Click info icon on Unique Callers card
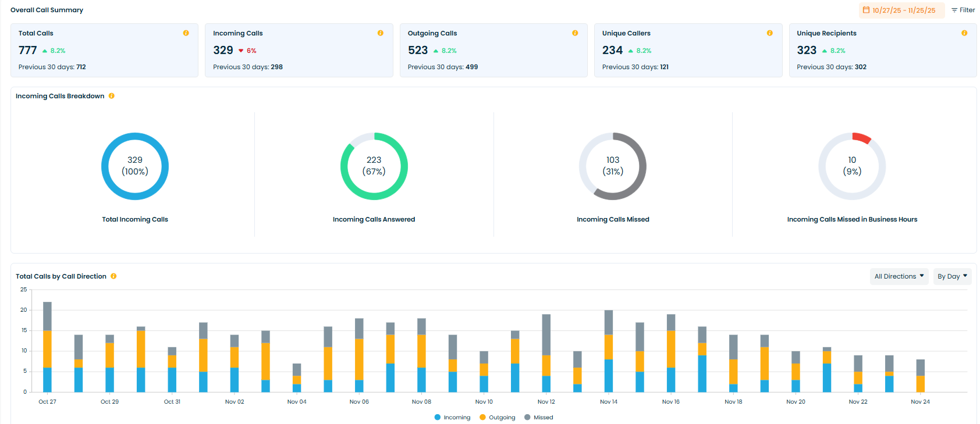 point(770,33)
